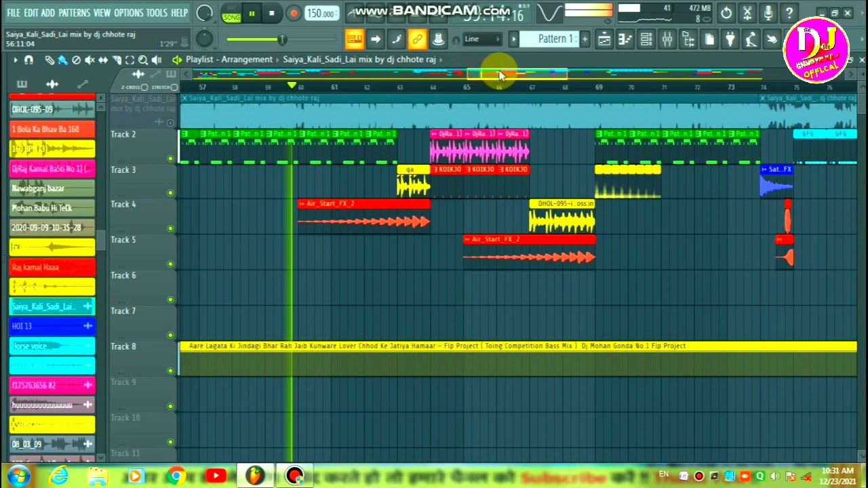Open Google Chrome from the taskbar
This screenshot has height=488, width=868.
176,476
